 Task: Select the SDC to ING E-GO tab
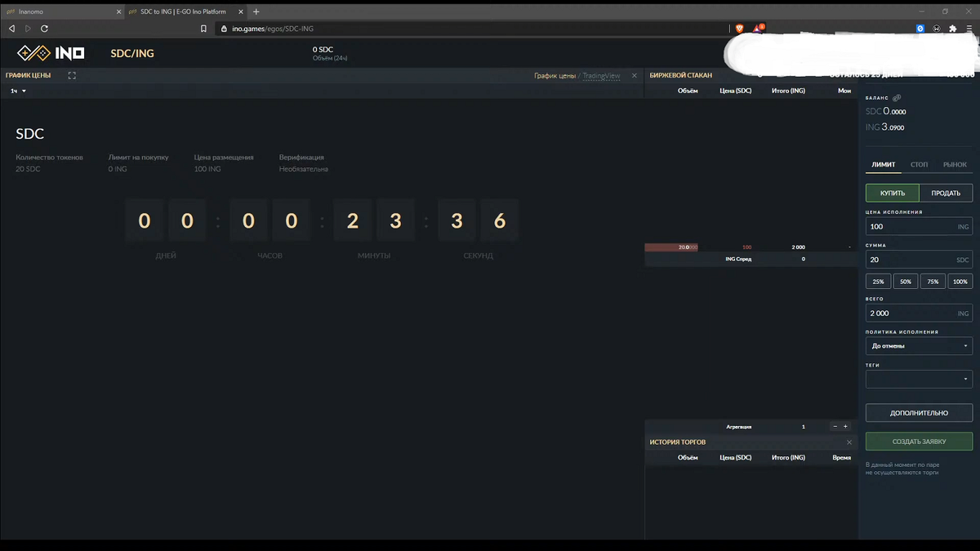click(186, 11)
